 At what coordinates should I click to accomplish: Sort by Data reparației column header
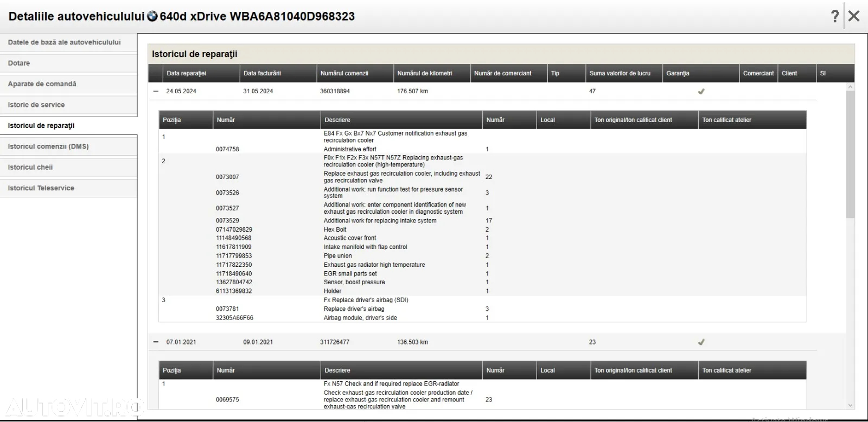[x=201, y=73]
